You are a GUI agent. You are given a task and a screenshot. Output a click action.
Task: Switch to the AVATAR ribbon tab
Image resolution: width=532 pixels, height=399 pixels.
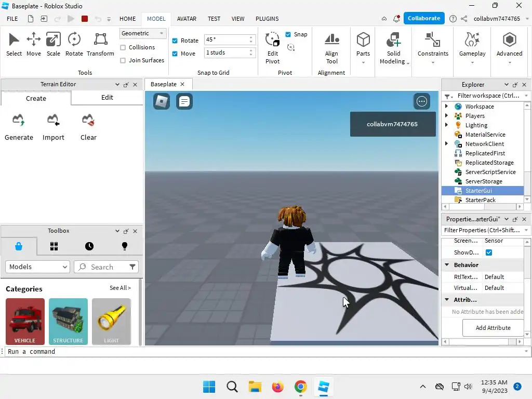click(187, 19)
